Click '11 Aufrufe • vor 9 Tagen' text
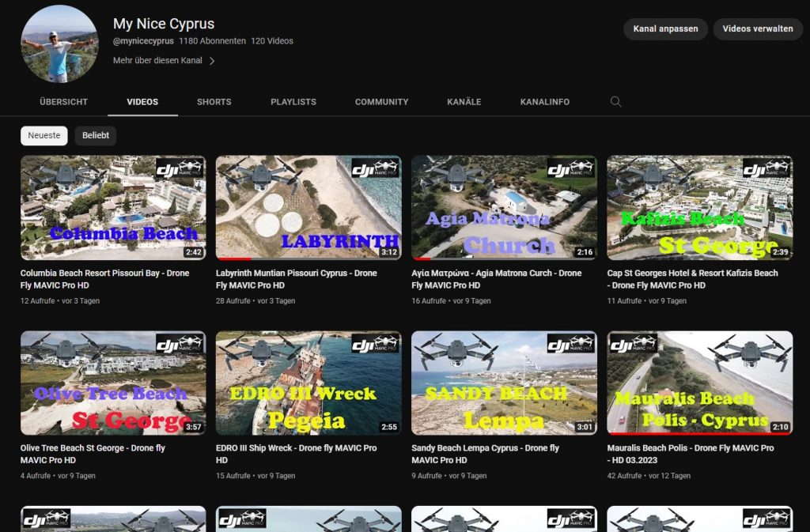Image resolution: width=810 pixels, height=532 pixels. pos(647,301)
